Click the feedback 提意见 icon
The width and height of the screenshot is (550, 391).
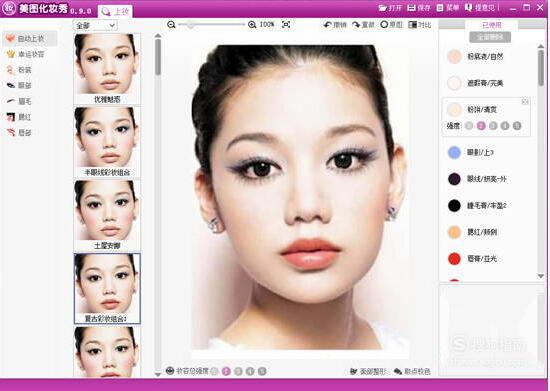[468, 8]
